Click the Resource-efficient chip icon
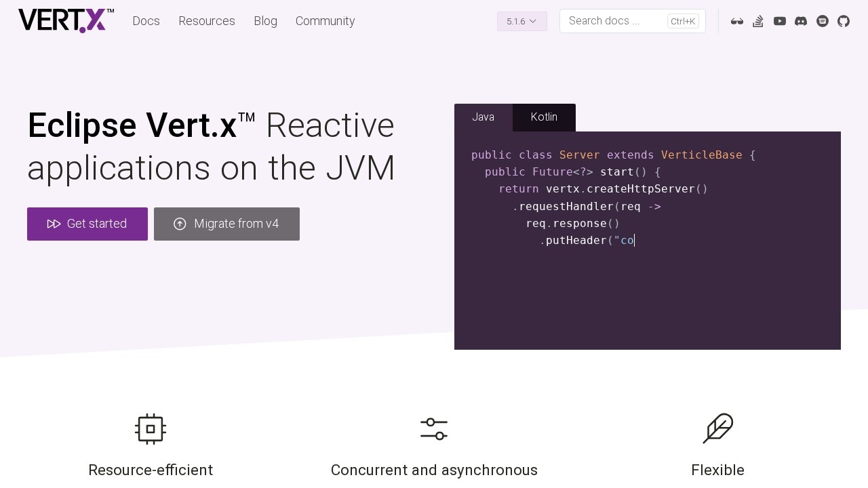The image size is (868, 488). click(x=151, y=429)
